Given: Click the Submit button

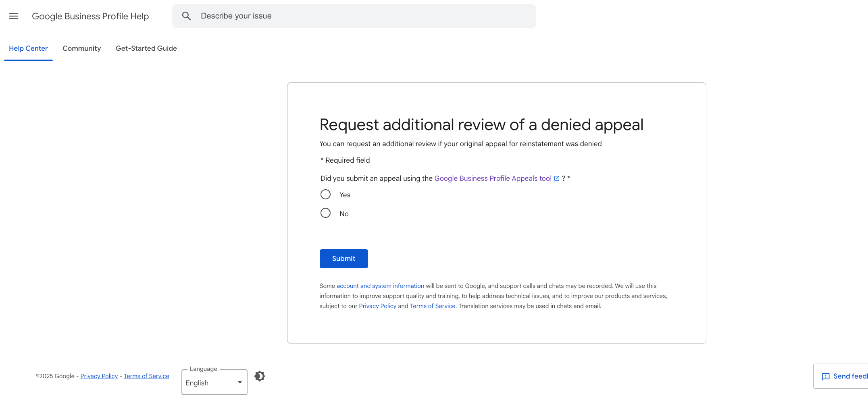Looking at the screenshot, I should pos(344,259).
